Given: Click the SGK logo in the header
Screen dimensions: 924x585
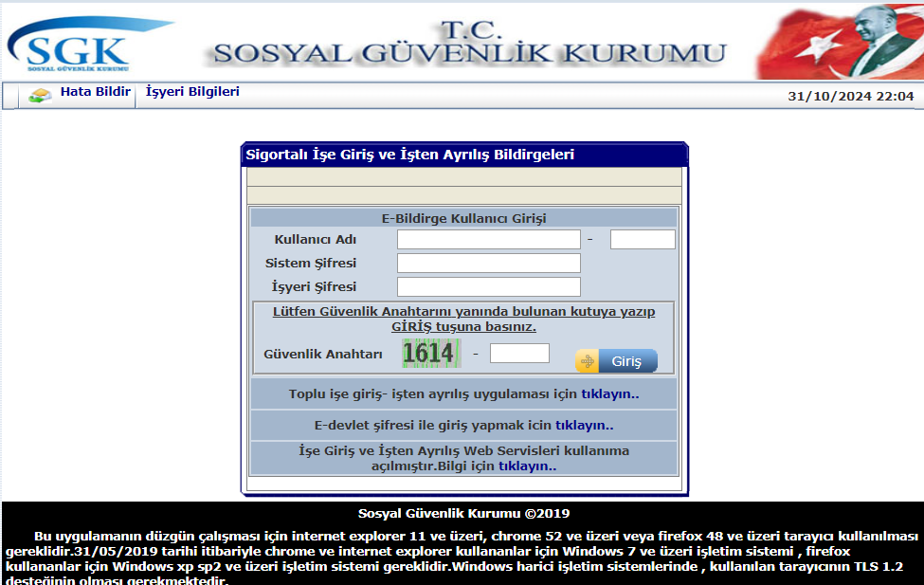Looking at the screenshot, I should pyautogui.click(x=90, y=45).
